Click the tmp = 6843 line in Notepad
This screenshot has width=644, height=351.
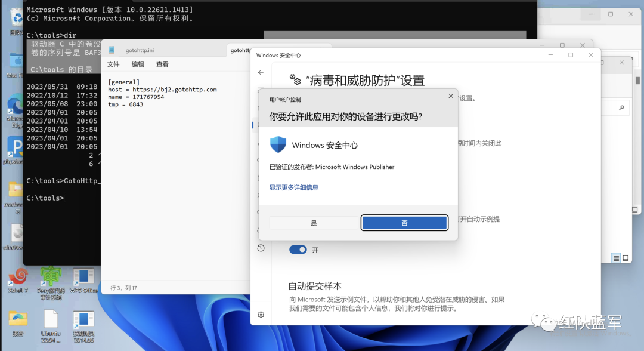pyautogui.click(x=125, y=104)
